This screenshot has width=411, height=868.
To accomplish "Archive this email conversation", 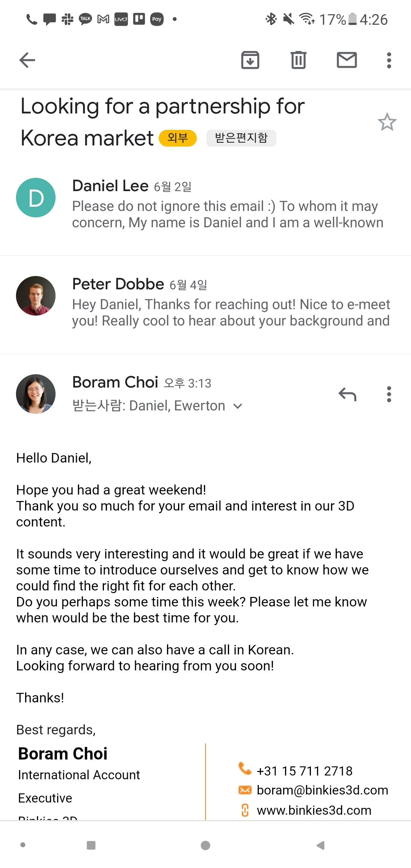I will coord(250,60).
